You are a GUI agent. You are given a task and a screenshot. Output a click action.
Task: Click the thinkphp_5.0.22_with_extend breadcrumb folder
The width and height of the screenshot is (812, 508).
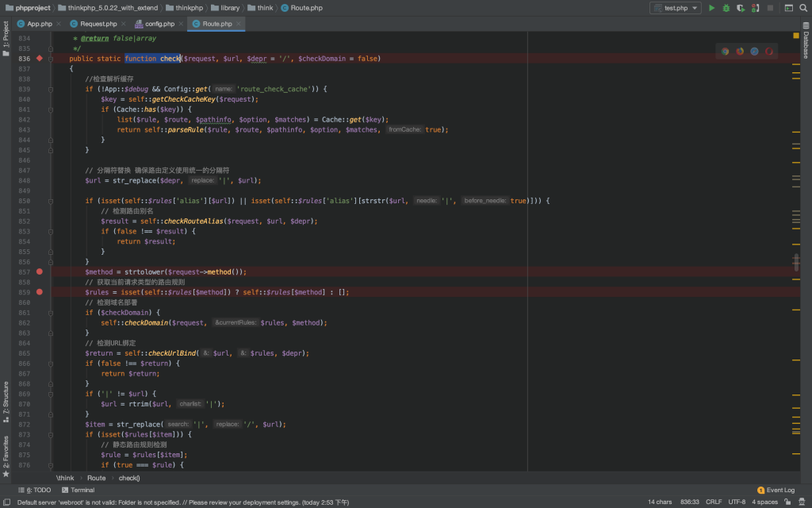[109, 8]
